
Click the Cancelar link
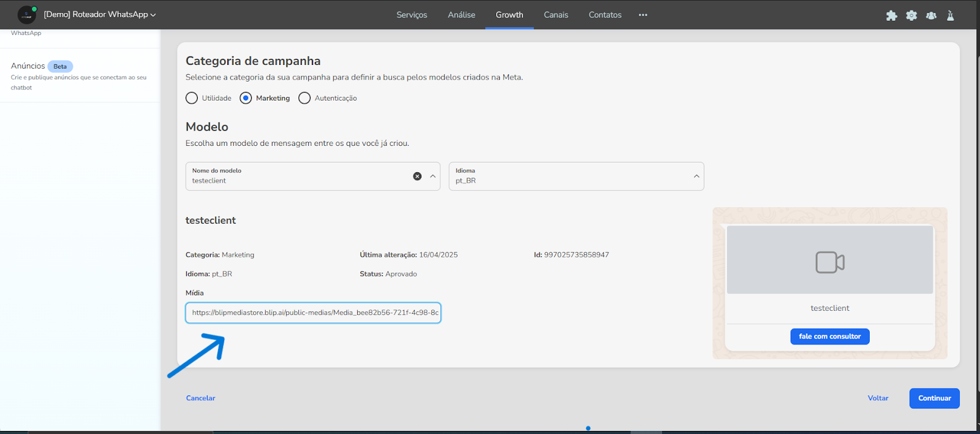200,398
